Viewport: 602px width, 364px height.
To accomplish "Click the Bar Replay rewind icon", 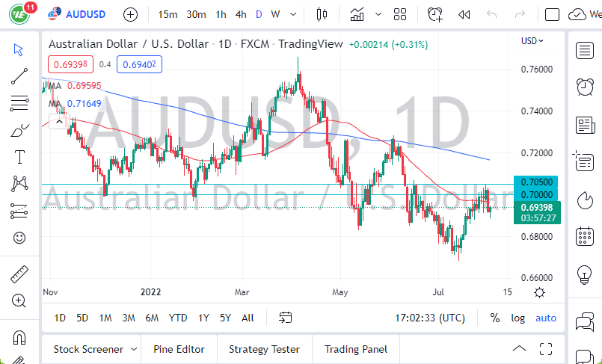I will tap(464, 14).
